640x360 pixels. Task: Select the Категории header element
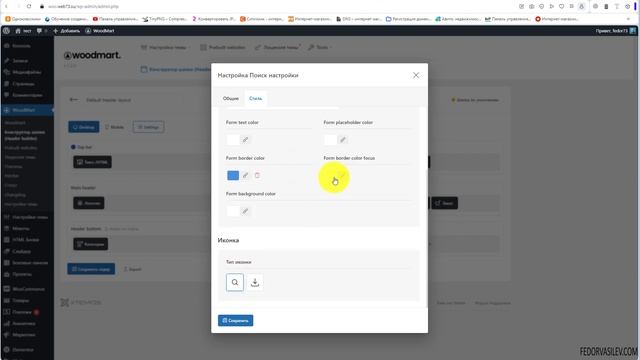(x=91, y=244)
